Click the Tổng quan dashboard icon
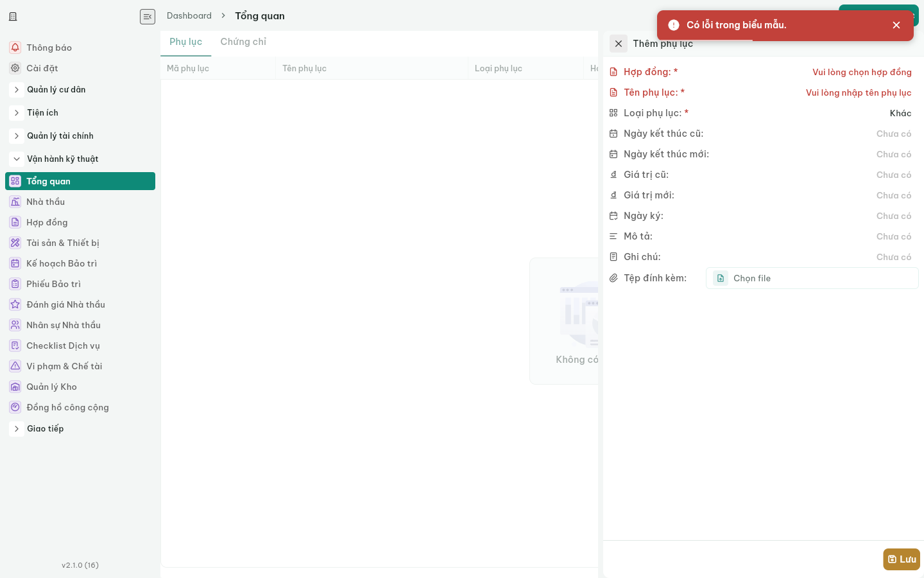The image size is (924, 578). 15,181
